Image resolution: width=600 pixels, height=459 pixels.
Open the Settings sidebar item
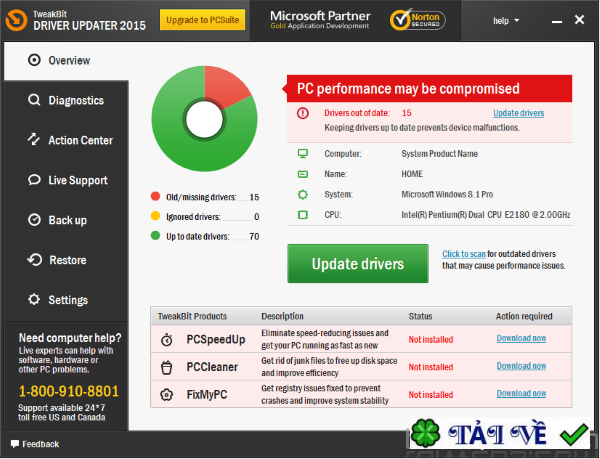pos(66,300)
